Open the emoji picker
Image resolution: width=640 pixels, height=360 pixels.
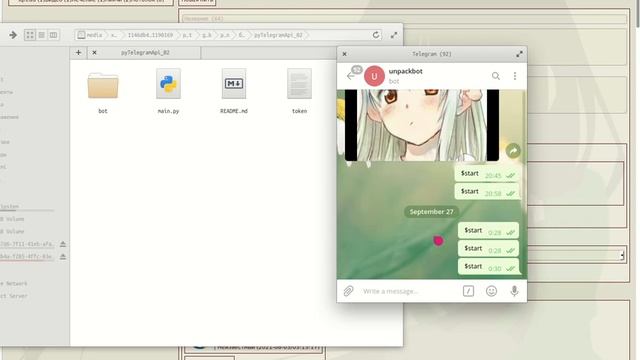(x=491, y=291)
